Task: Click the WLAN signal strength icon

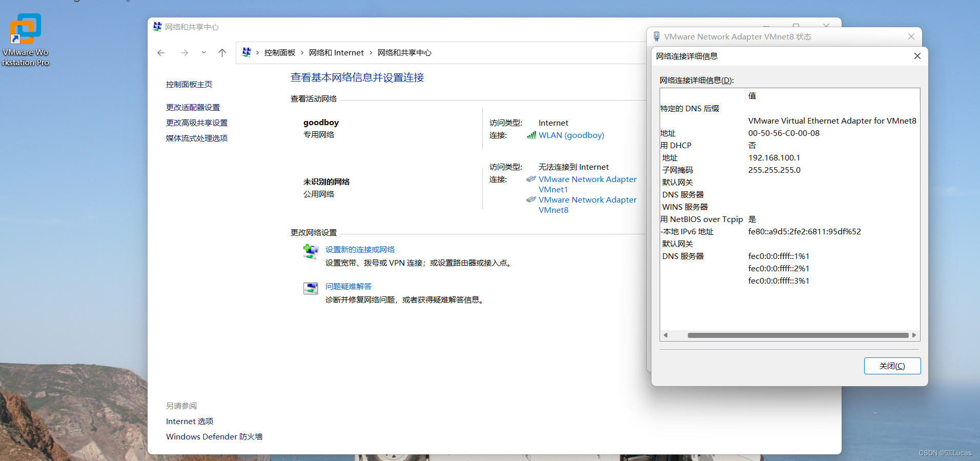Action: pyautogui.click(x=532, y=135)
